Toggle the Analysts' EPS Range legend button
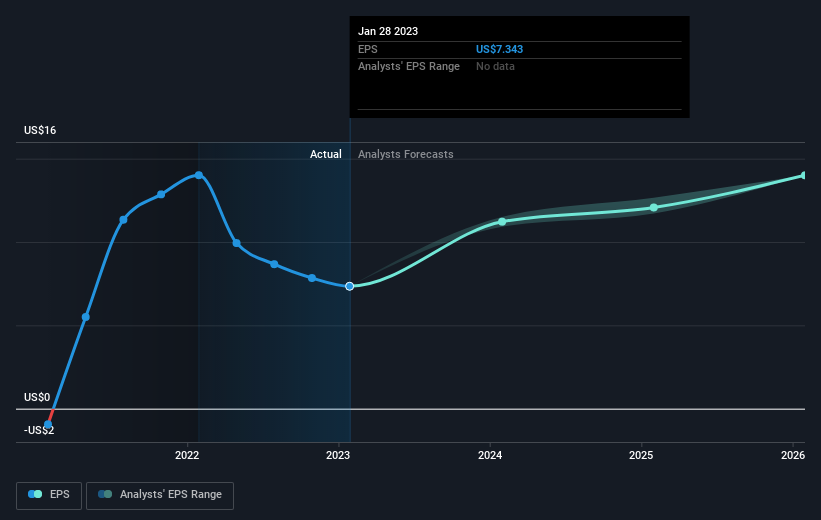Viewport: 821px width, 520px height. [160, 495]
